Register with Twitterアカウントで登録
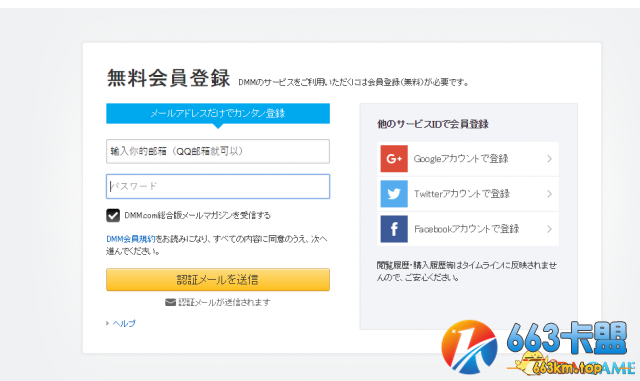 coord(468,194)
